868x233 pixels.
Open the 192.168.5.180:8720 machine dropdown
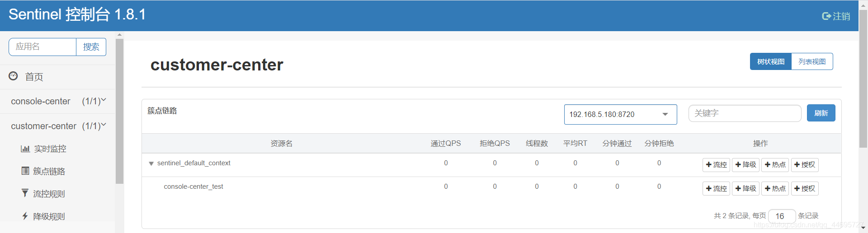[x=620, y=114]
